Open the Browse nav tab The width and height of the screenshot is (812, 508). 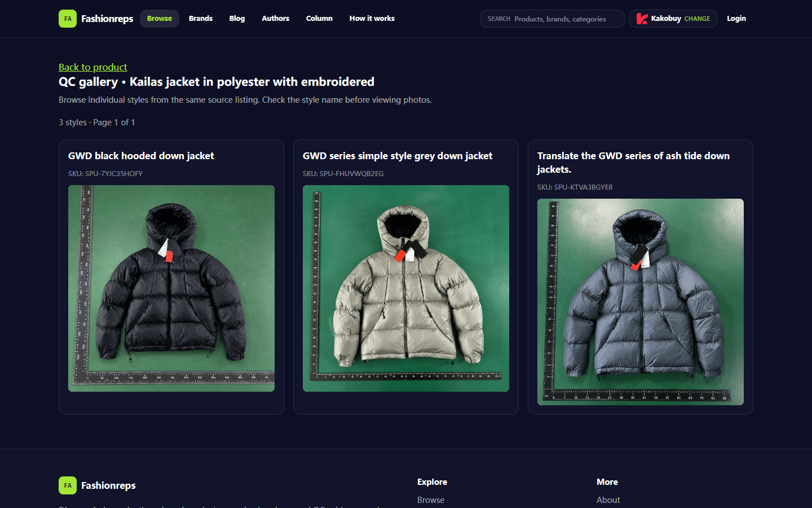pyautogui.click(x=160, y=19)
